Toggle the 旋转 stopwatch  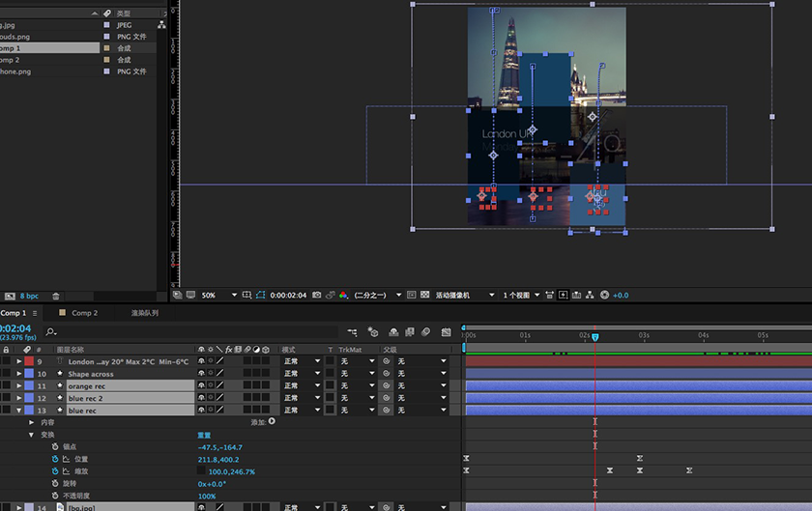coord(55,483)
